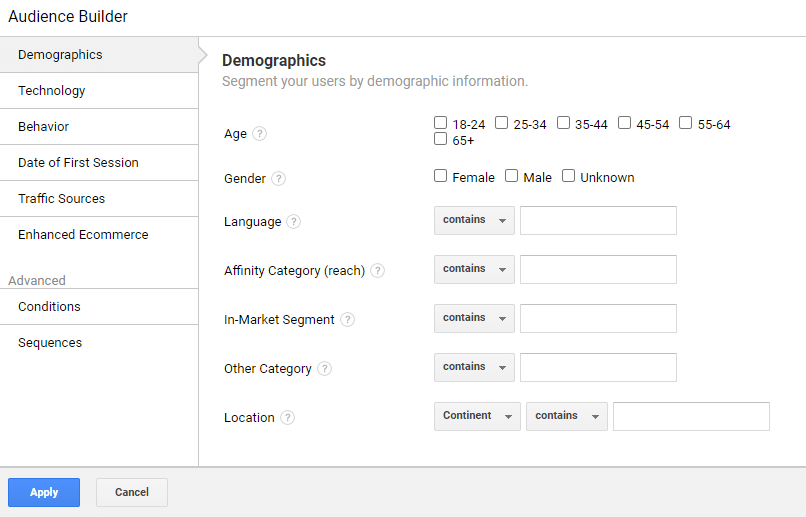Focus the Location text input field
Image resolution: width=806 pixels, height=517 pixels.
pyautogui.click(x=691, y=416)
